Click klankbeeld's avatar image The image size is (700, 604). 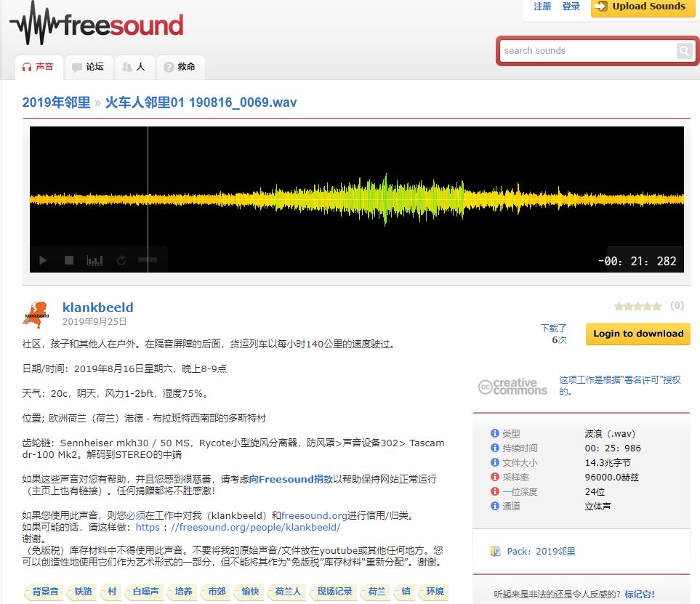(36, 313)
